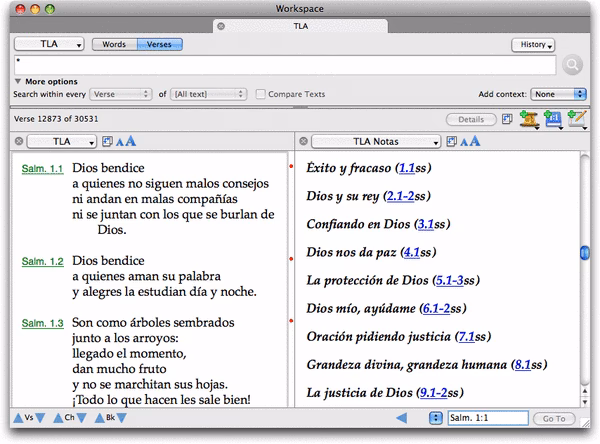The height and width of the screenshot is (444, 600).
Task: Collapse the More options disclosure triangle
Action: point(18,81)
